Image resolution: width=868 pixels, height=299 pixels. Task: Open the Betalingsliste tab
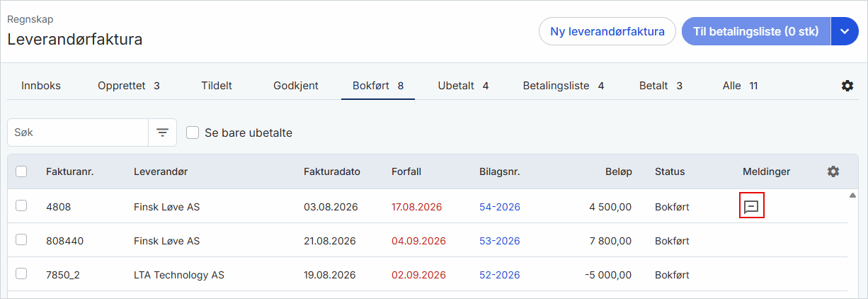pos(564,86)
